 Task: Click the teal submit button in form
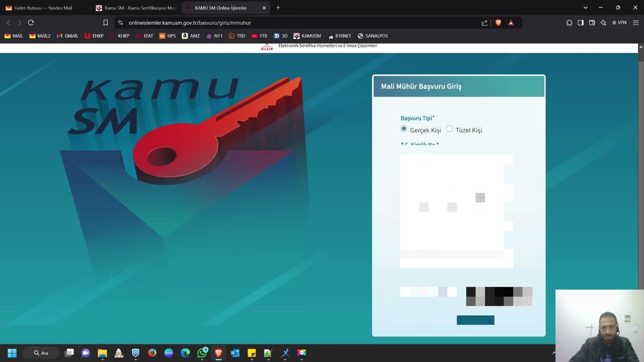475,320
